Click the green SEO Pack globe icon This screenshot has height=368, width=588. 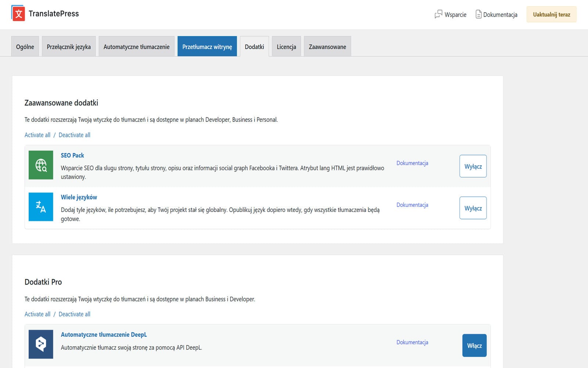(x=41, y=165)
